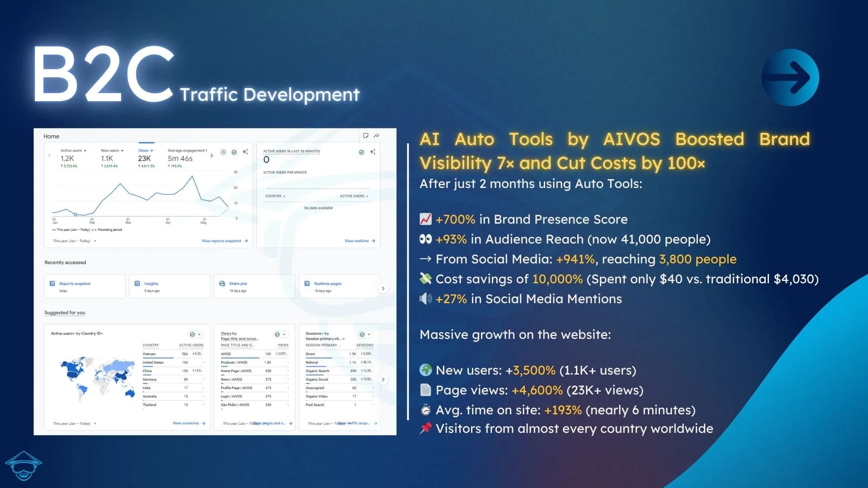Click the green check icon on the Active users by Country card
Image resolution: width=868 pixels, height=488 pixels.
point(192,334)
